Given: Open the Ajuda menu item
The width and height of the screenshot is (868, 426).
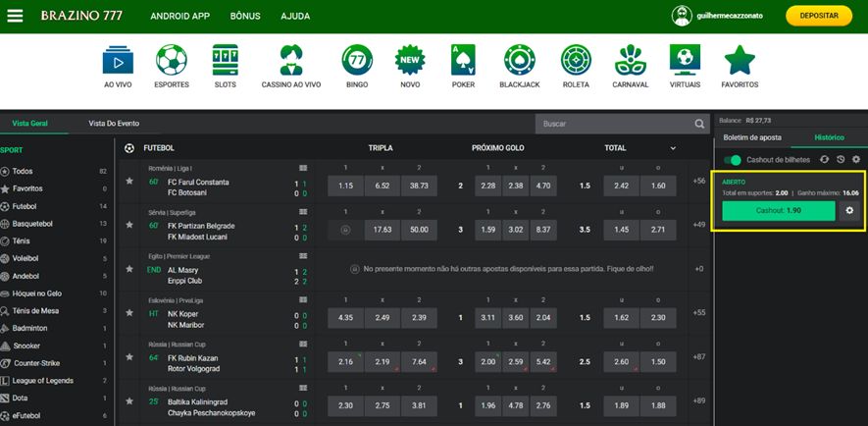Looking at the screenshot, I should pyautogui.click(x=295, y=16).
